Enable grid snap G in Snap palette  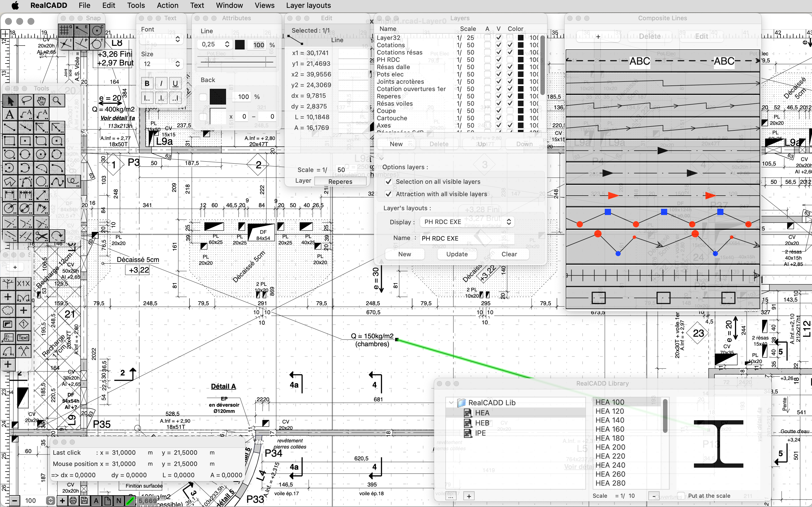[66, 30]
